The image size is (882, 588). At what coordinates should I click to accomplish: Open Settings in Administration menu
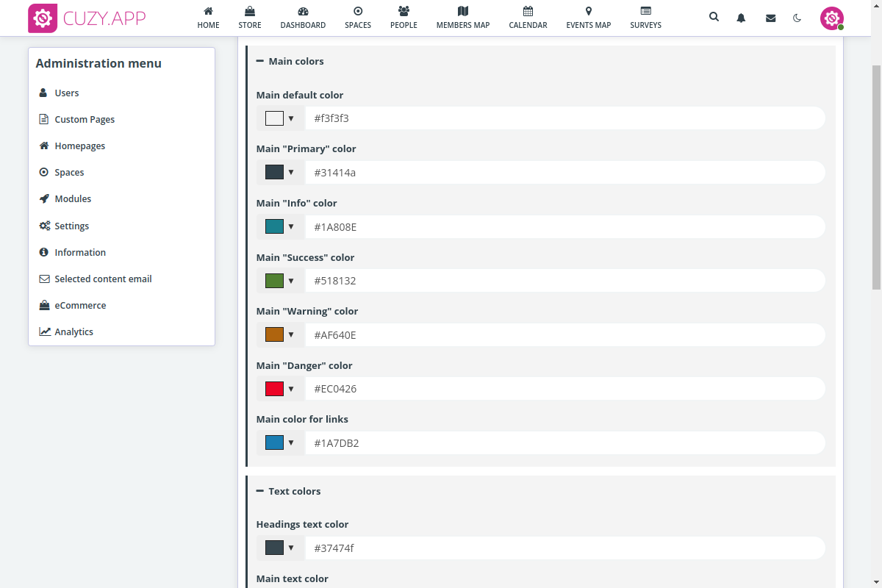pyautogui.click(x=71, y=226)
